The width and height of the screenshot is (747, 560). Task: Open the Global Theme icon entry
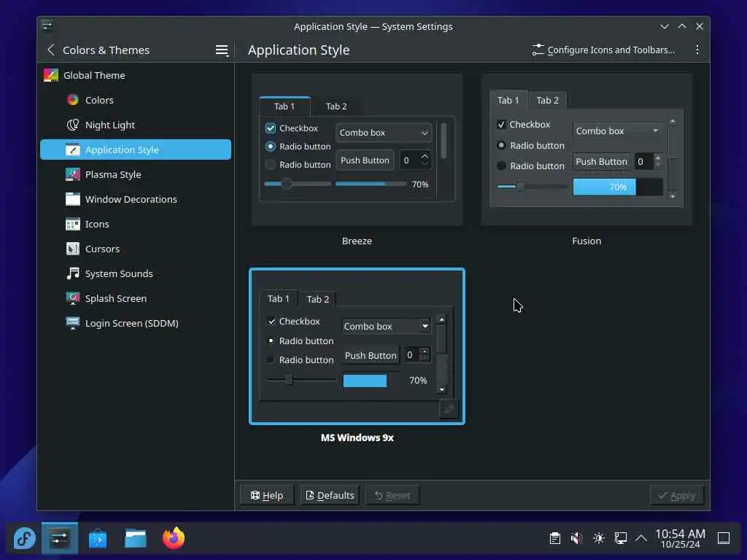coord(50,75)
